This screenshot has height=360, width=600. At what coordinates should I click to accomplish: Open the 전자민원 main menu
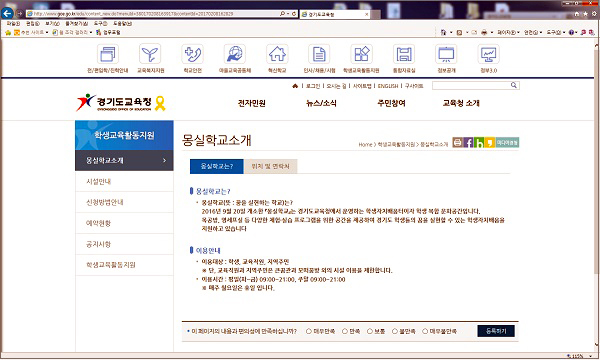point(252,103)
